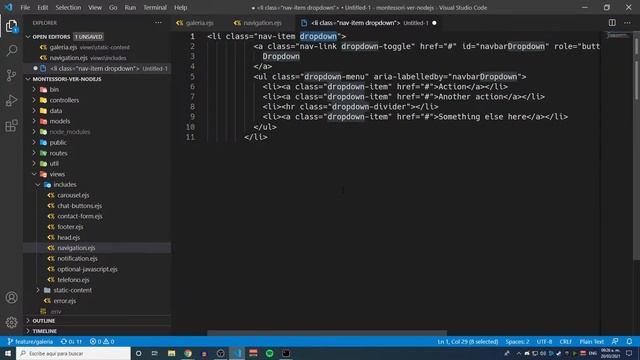Click the Explorer more actions ellipsis
This screenshot has height=360, width=640.
[158, 23]
